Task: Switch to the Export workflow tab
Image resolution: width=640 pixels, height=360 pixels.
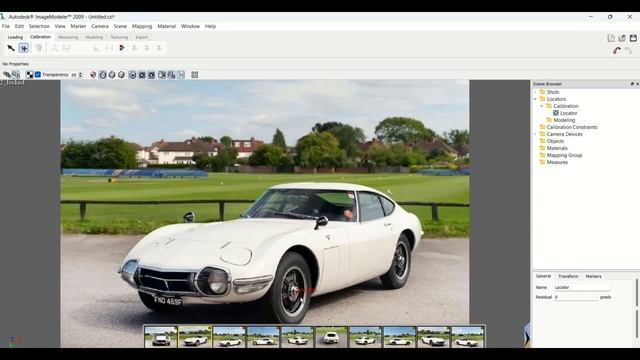Action: point(142,37)
